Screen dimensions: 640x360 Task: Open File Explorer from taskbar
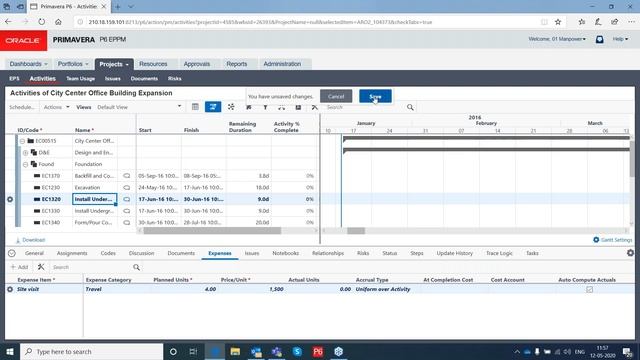point(235,351)
